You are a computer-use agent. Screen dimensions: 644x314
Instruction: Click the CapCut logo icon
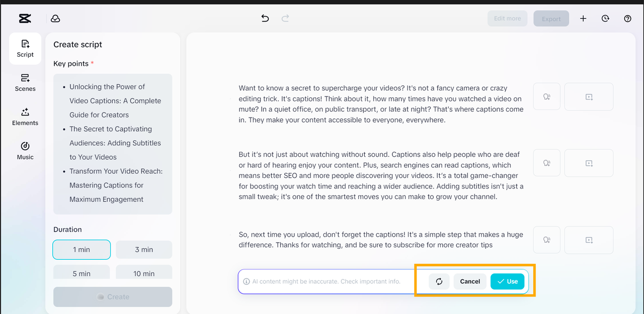point(25,19)
